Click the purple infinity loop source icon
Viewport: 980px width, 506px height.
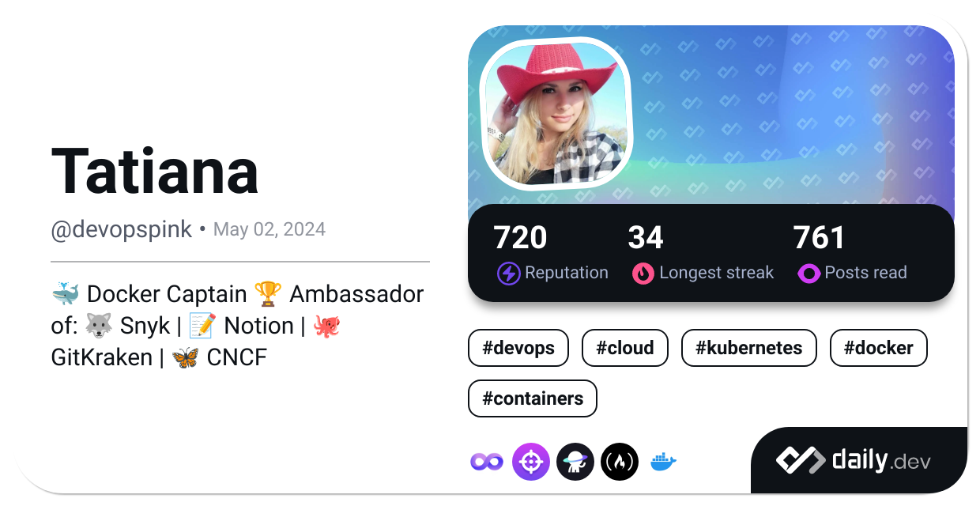pyautogui.click(x=487, y=461)
